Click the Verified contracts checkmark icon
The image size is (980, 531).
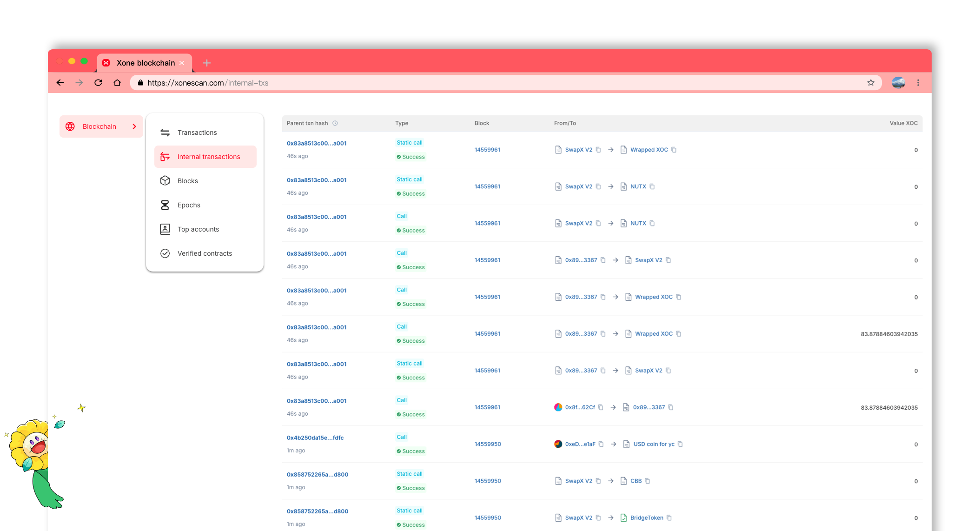(x=165, y=253)
